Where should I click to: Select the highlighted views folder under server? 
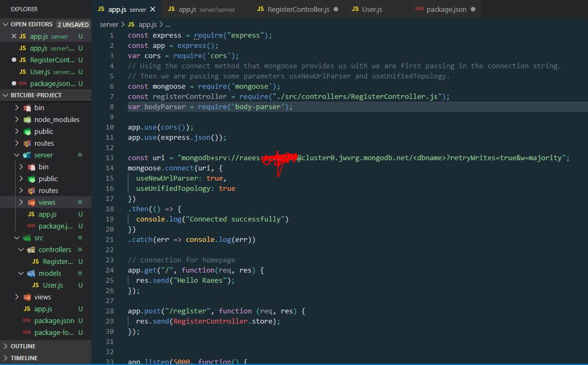45,203
